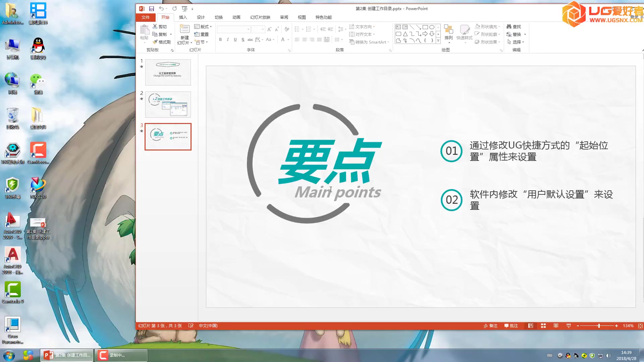Click the Comments (批注) button

[x=511, y=326]
